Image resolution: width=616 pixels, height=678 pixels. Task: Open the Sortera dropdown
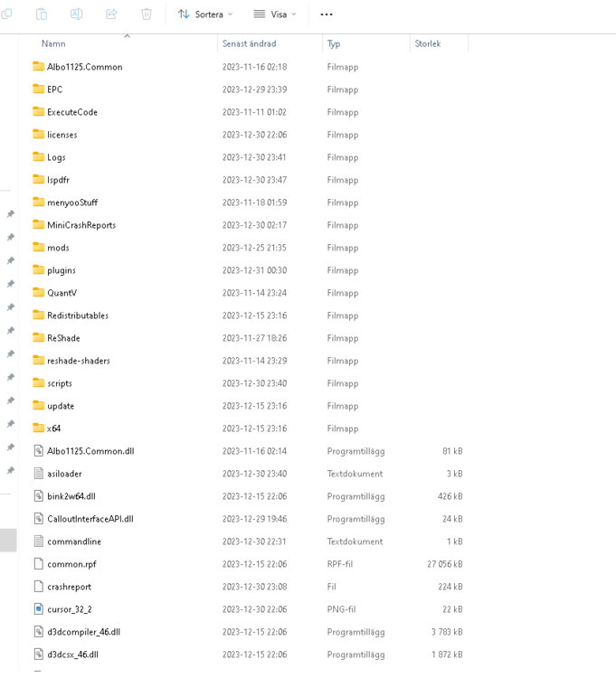(205, 14)
